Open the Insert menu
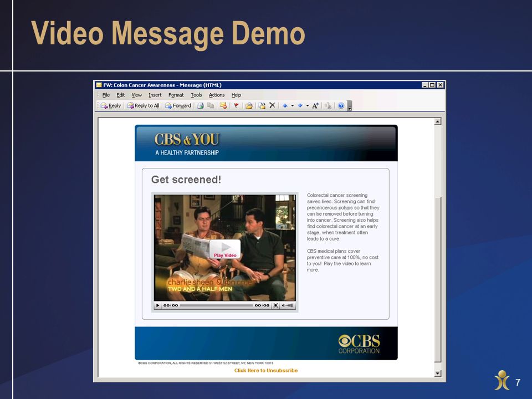 coord(155,95)
